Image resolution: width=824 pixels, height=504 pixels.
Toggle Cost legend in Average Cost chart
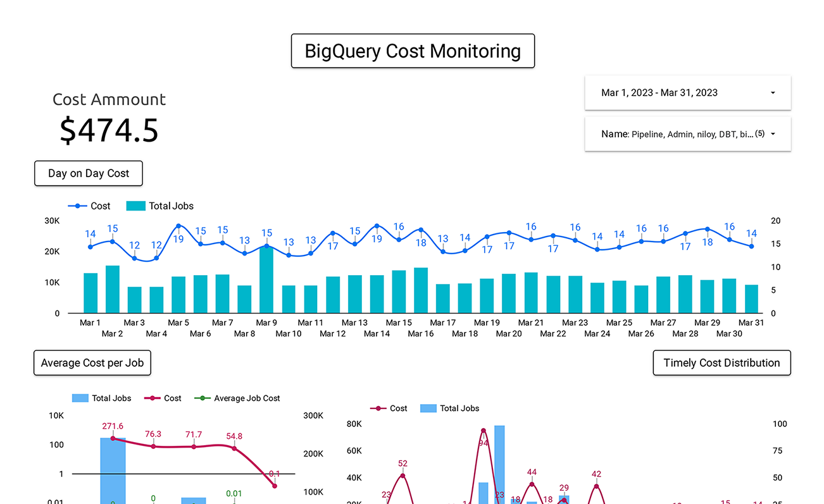pyautogui.click(x=163, y=398)
